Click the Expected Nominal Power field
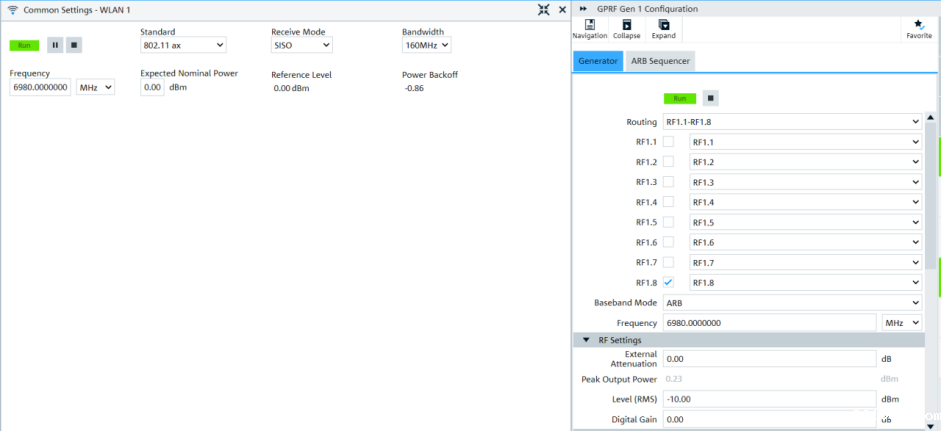Viewport: 941px width, 432px height. (x=152, y=87)
